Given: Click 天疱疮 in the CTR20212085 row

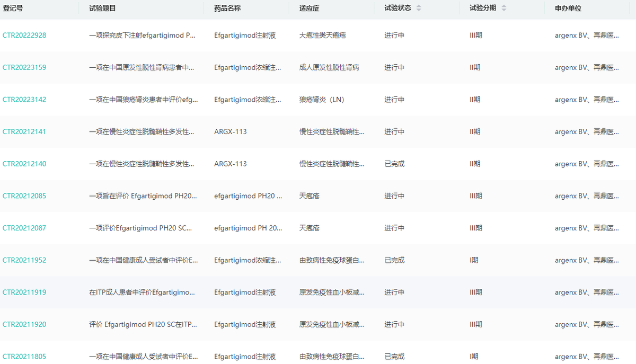Looking at the screenshot, I should 310,196.
